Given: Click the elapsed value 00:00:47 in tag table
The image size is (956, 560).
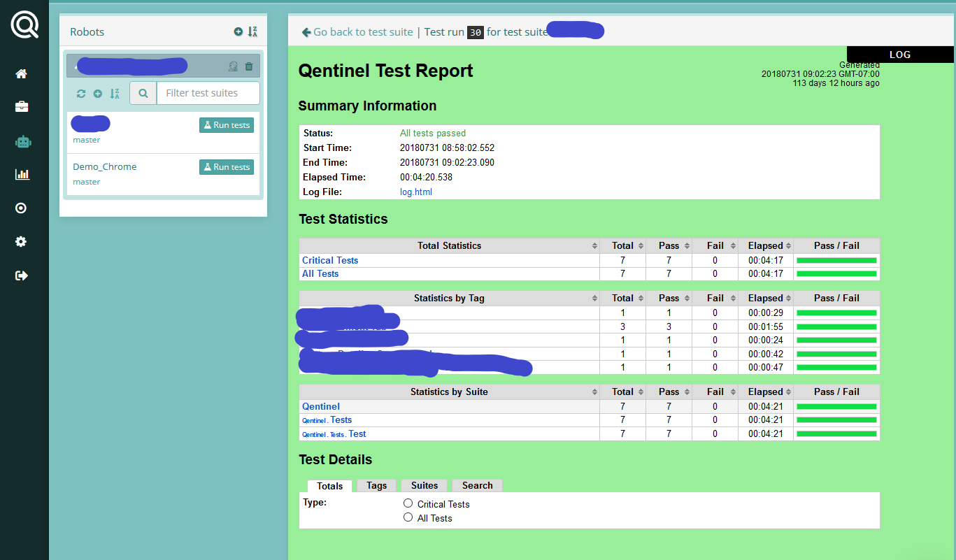Looking at the screenshot, I should click(x=766, y=367).
